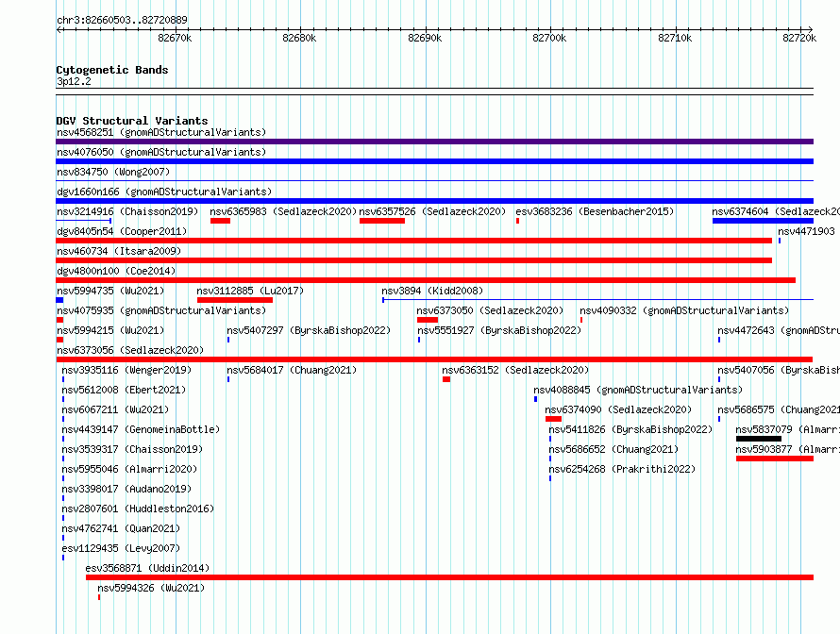Click the nsv4568251 purple variant bar
This screenshot has height=634, width=840.
point(434,142)
